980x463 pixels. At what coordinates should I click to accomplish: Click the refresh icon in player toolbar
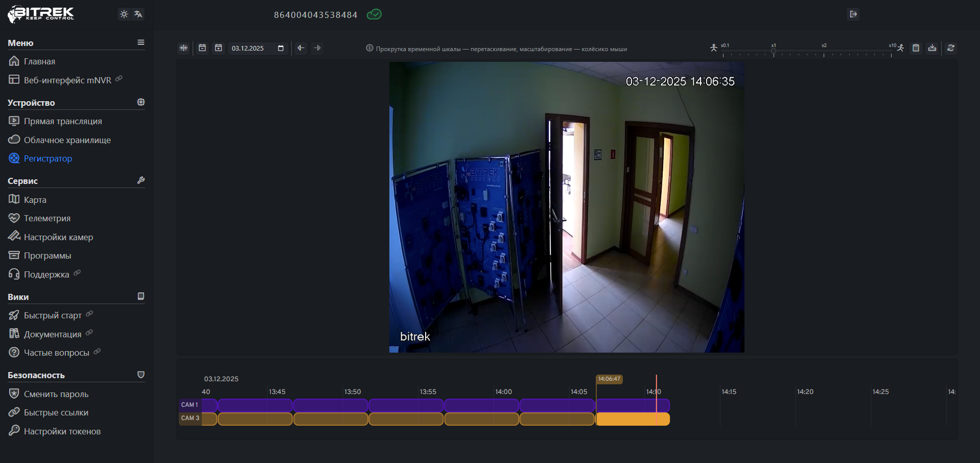coord(950,48)
